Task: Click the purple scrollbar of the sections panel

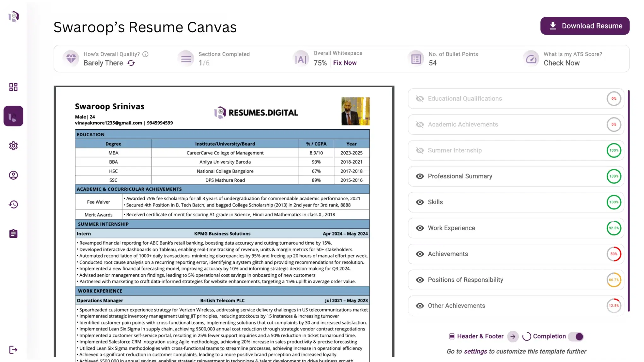Action: (x=629, y=201)
